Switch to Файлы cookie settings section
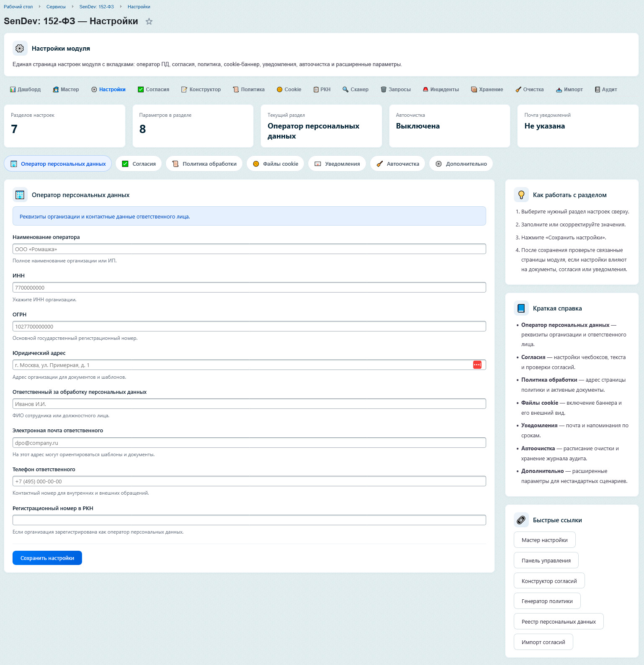 276,164
